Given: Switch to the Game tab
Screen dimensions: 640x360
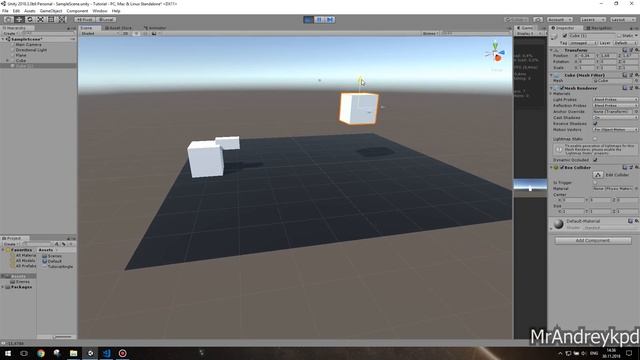Looking at the screenshot, I should [526, 28].
